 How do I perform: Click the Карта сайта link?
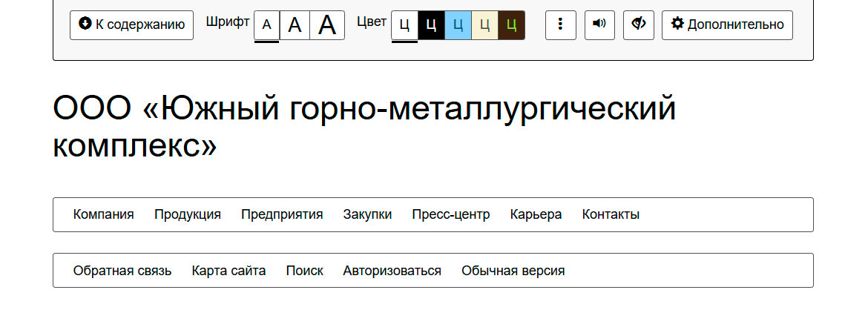(228, 271)
